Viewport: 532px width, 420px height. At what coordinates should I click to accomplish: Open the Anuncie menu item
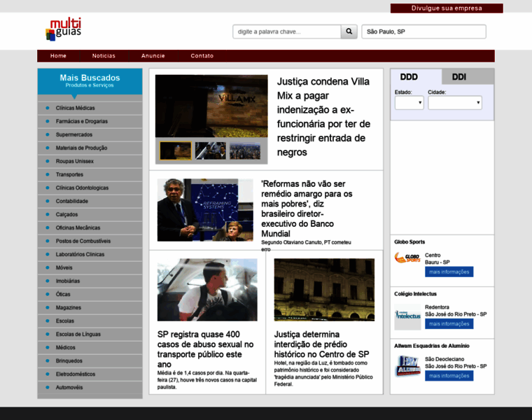click(153, 56)
